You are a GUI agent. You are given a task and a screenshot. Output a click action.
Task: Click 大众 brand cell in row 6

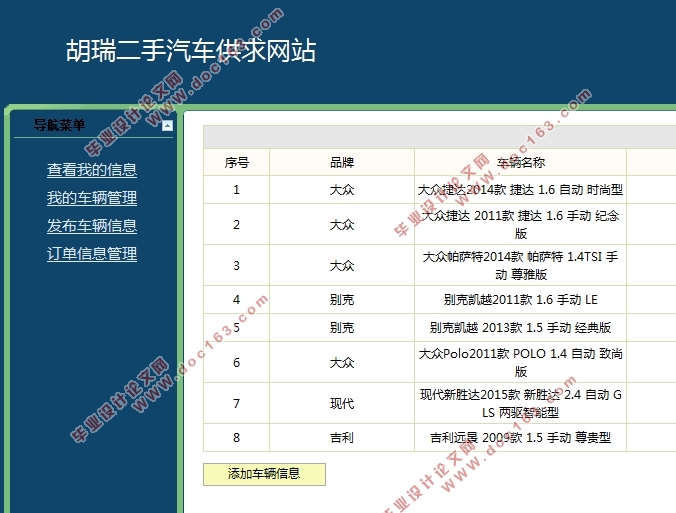[342, 363]
